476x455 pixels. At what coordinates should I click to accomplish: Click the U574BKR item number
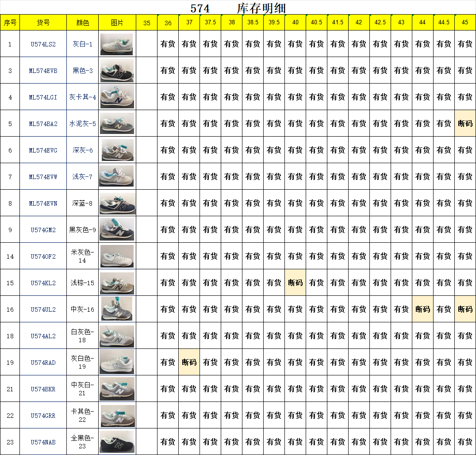tap(43, 389)
